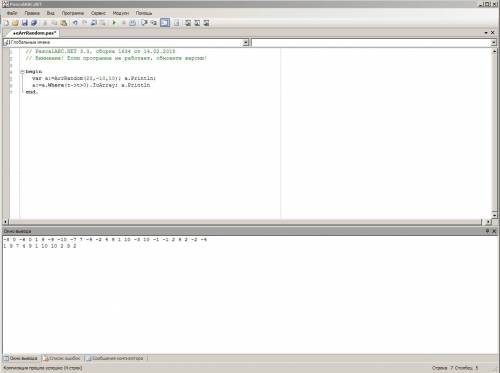500x373 pixels.
Task: Open the right-hand members dropdown arrow
Action: click(494, 42)
